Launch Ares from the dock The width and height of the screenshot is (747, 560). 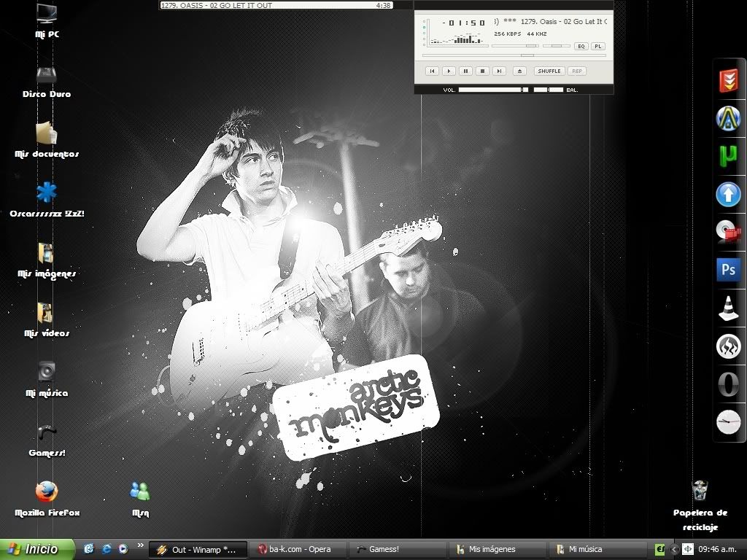729,117
